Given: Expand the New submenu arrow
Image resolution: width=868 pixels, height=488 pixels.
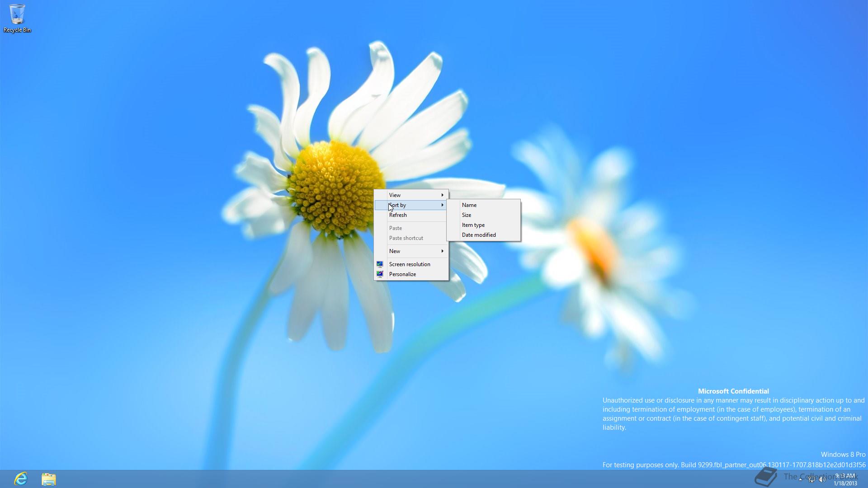Looking at the screenshot, I should pyautogui.click(x=442, y=251).
